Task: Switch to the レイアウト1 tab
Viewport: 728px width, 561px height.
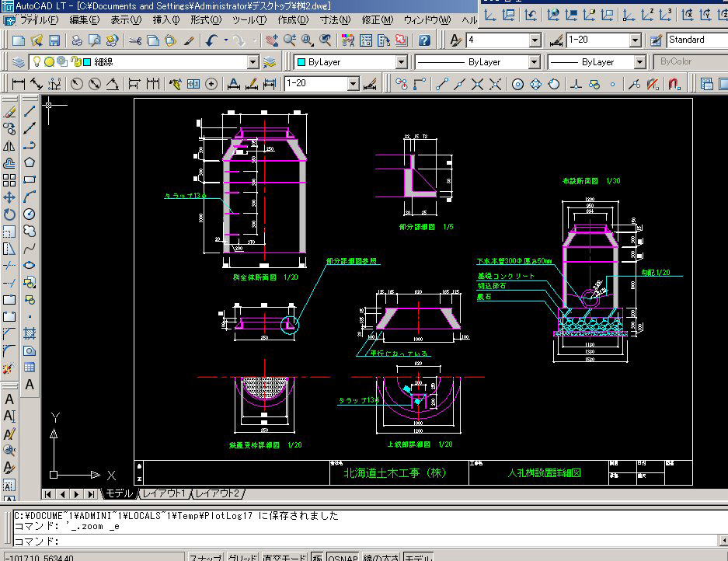Action: 164,493
